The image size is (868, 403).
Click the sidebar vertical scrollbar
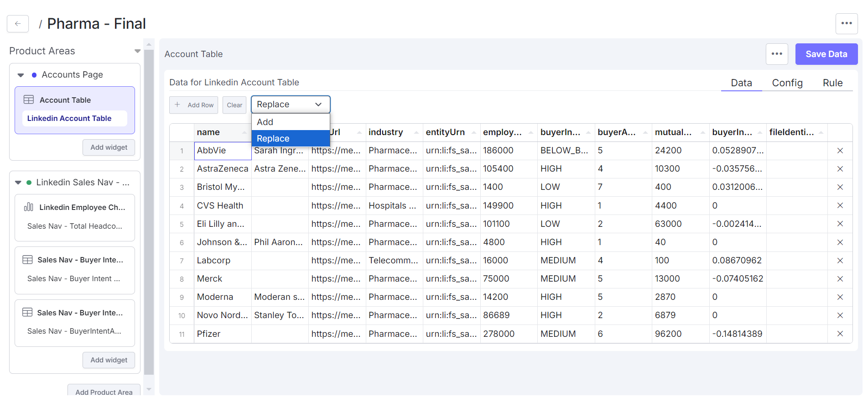149,210
